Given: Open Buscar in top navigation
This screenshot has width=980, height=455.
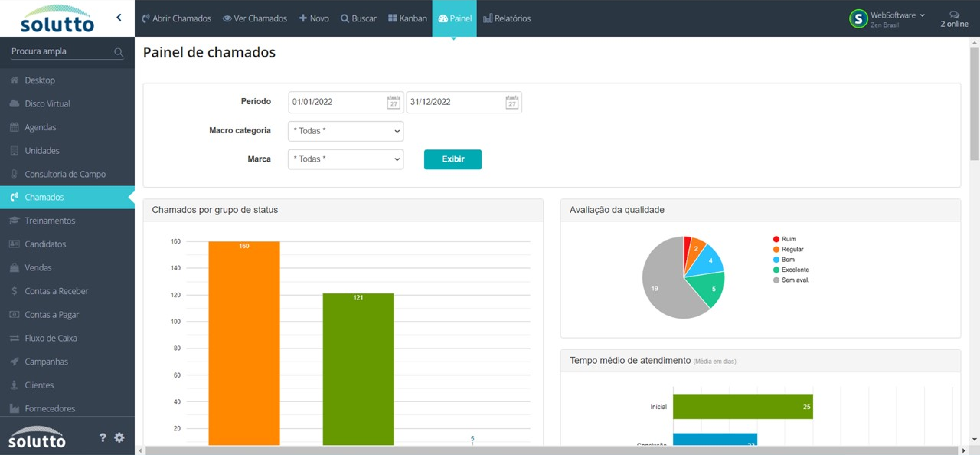Looking at the screenshot, I should pyautogui.click(x=359, y=18).
